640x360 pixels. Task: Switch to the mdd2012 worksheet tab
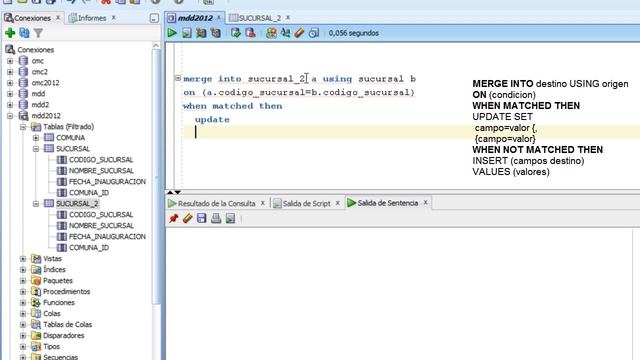coord(195,18)
